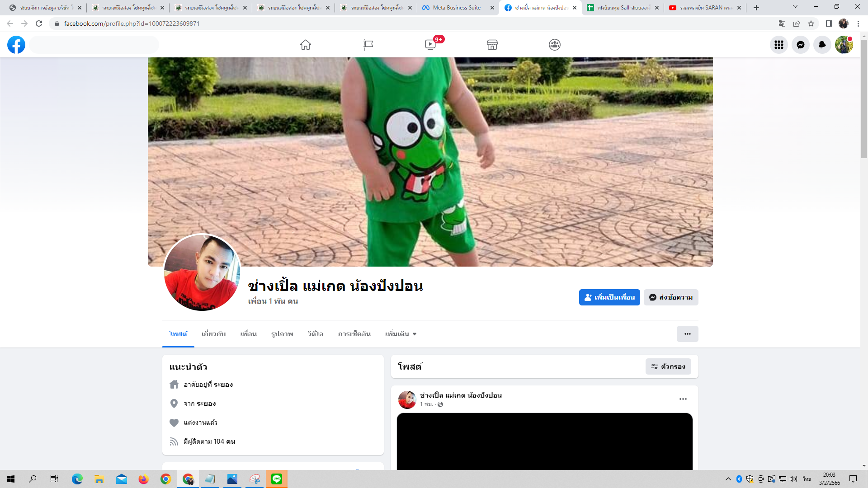Viewport: 868px width, 488px height.
Task: Open Marketplace storefront icon
Action: point(492,45)
